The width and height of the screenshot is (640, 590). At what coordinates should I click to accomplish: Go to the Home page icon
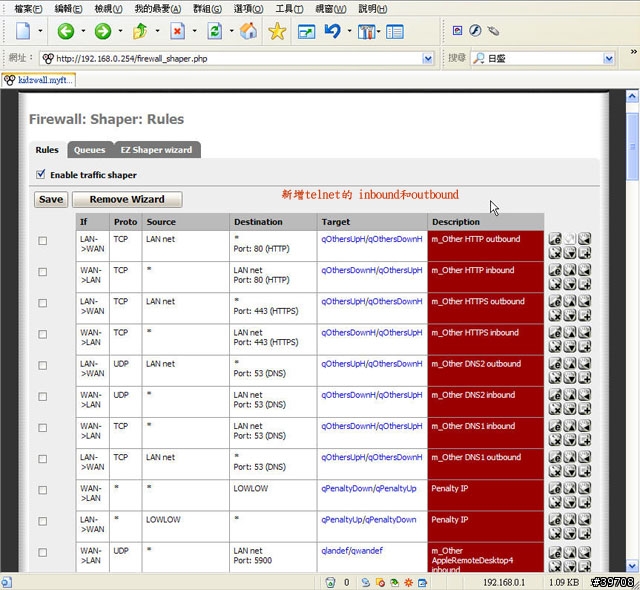click(249, 31)
